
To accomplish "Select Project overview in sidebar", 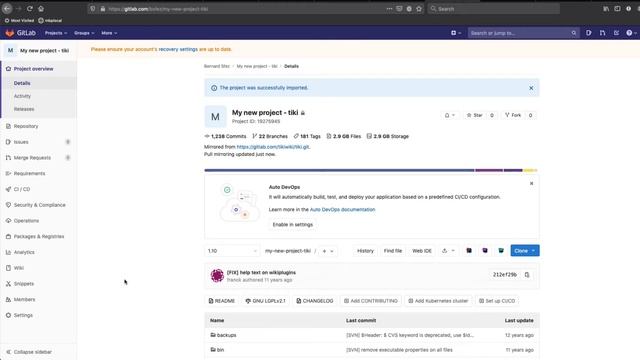I will point(33,69).
